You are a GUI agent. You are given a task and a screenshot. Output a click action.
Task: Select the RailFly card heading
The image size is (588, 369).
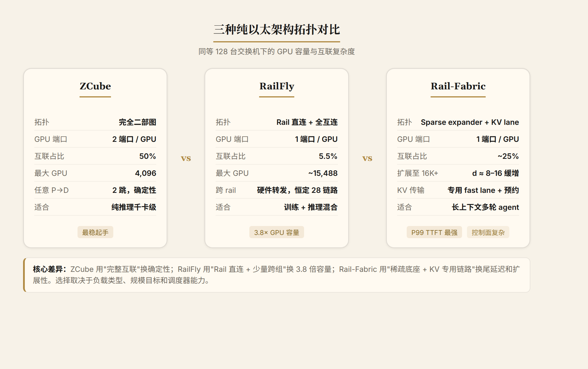pos(277,86)
